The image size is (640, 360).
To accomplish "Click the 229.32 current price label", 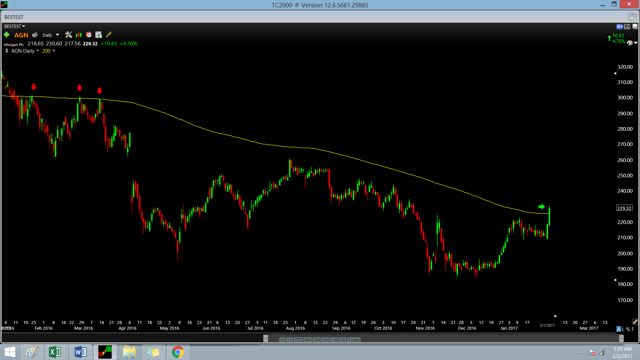I will coord(624,208).
